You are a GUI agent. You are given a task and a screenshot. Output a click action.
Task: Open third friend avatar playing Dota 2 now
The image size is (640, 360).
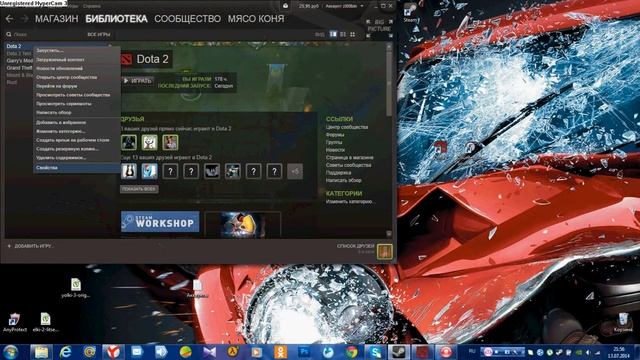(x=170, y=142)
